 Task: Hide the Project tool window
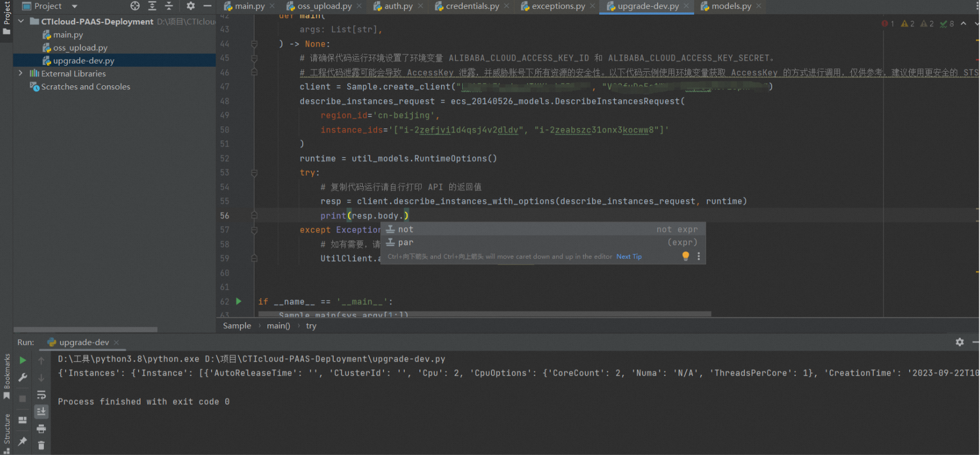[x=207, y=6]
